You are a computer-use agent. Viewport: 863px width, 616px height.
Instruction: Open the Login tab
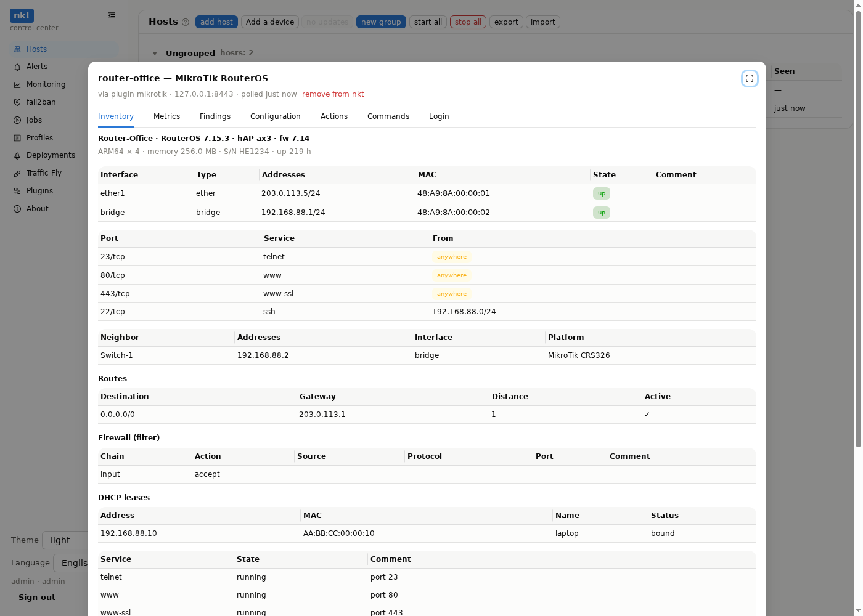(x=439, y=116)
